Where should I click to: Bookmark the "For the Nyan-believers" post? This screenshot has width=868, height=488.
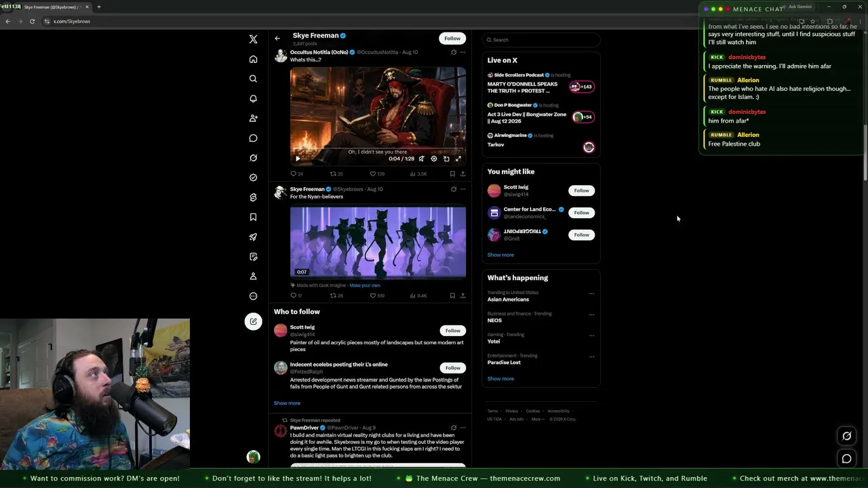coord(452,296)
